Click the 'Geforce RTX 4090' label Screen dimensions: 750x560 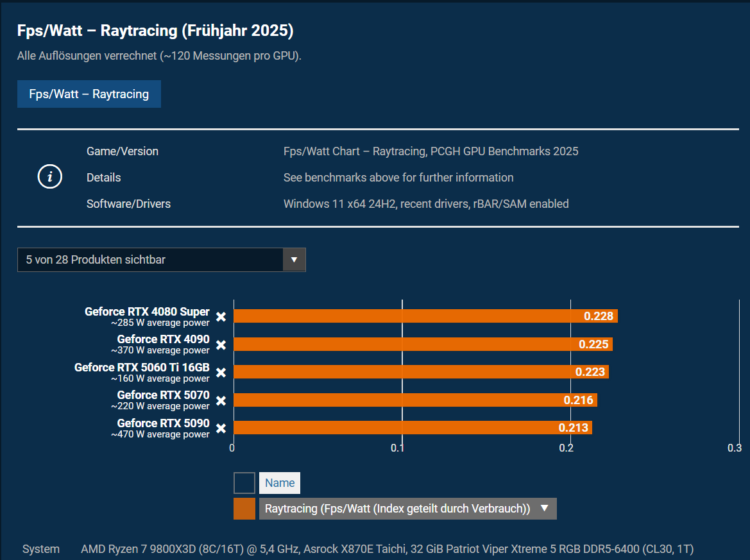coord(164,339)
